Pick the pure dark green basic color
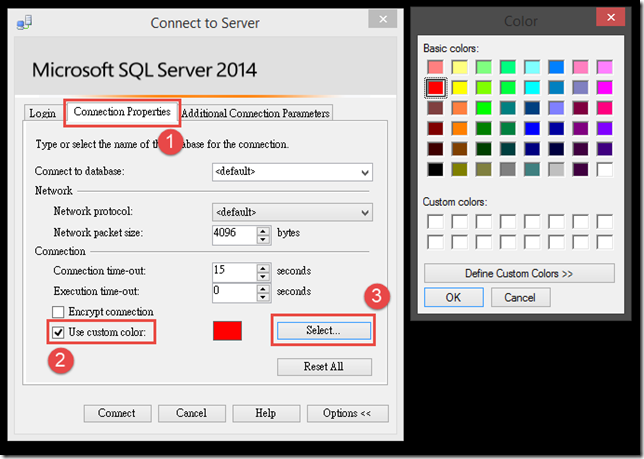 tap(484, 129)
